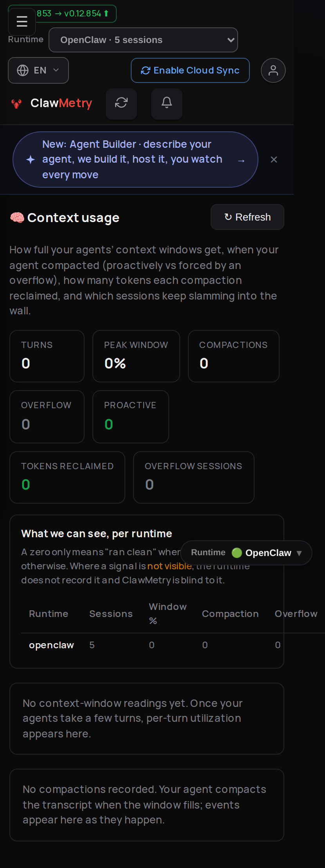Screen dimensions: 325x868
Task: Open the EN language selector
Action: (x=38, y=70)
